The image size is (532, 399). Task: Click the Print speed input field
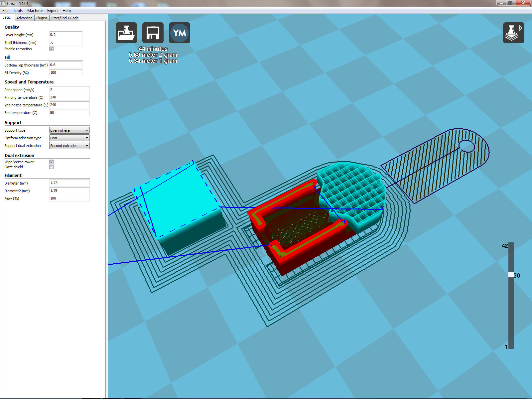69,89
